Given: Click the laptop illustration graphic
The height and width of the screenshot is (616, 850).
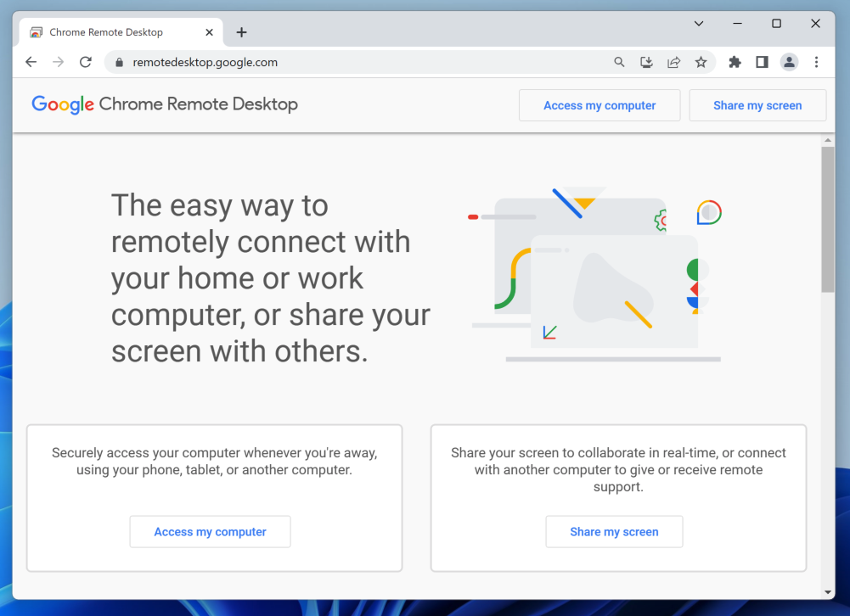Looking at the screenshot, I should point(596,274).
